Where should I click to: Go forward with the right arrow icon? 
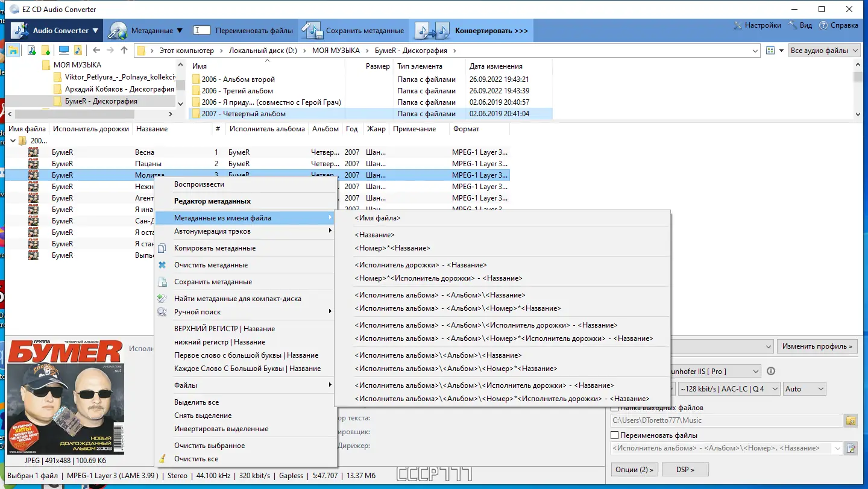click(110, 51)
